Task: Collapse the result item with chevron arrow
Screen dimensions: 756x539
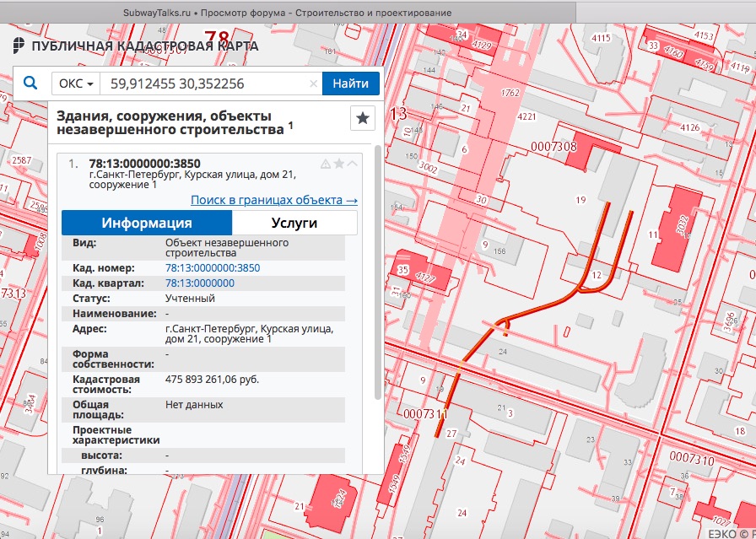Action: pos(353,164)
